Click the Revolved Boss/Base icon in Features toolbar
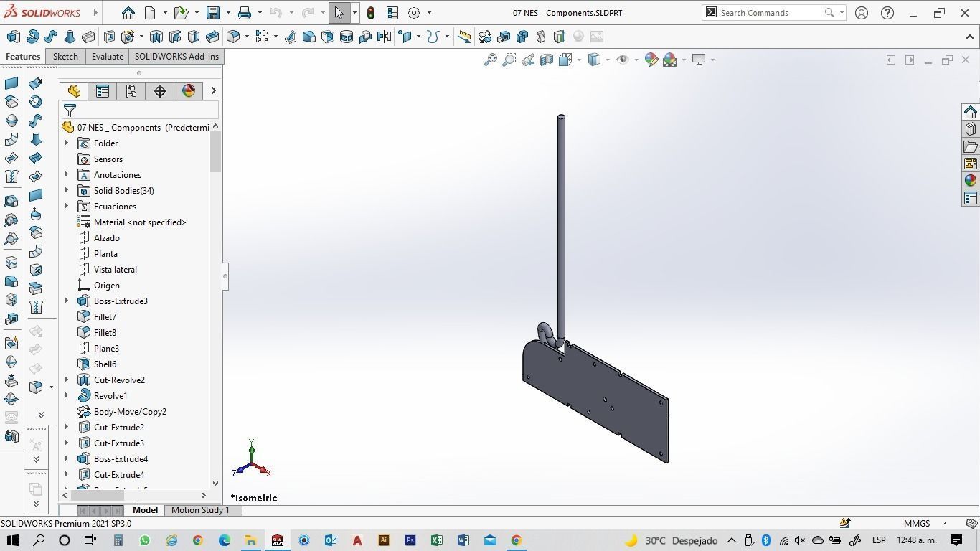The image size is (980, 551). (x=32, y=37)
